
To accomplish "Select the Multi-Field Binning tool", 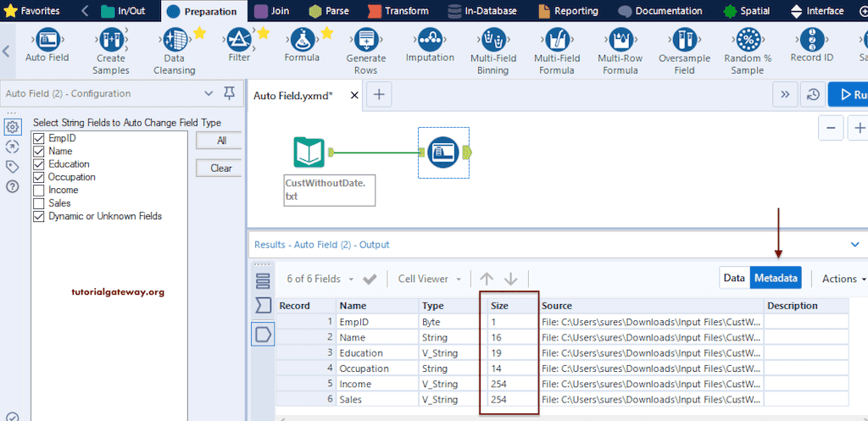I will pos(493,51).
